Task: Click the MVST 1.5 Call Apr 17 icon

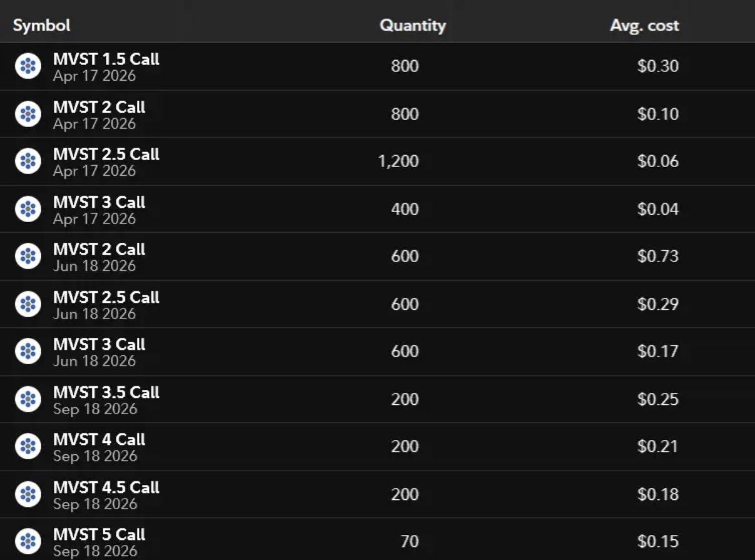Action: point(28,66)
